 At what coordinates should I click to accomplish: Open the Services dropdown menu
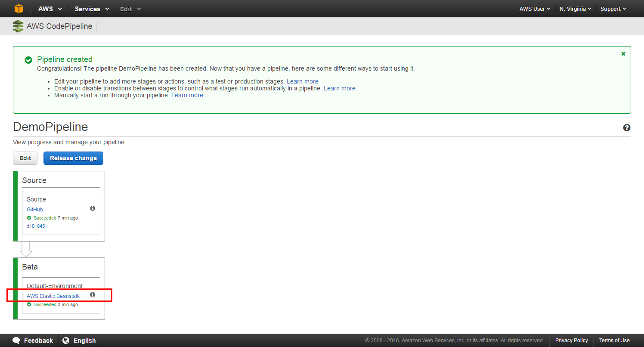[x=92, y=9]
